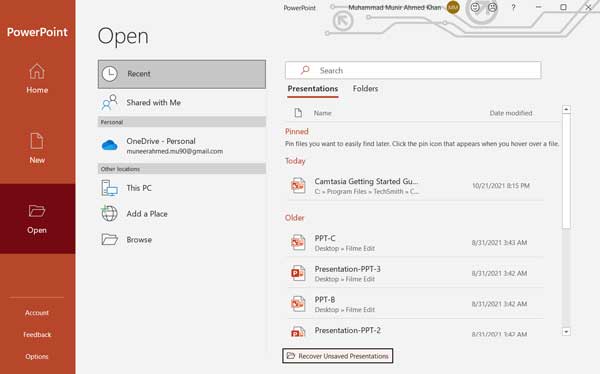
Task: Click the muneerahmed.mu90@gmail.com account text
Action: 174,151
